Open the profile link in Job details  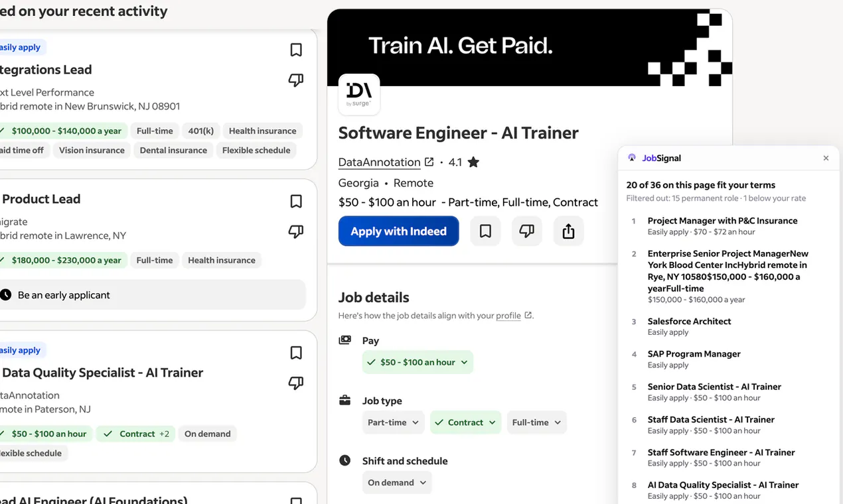508,316
